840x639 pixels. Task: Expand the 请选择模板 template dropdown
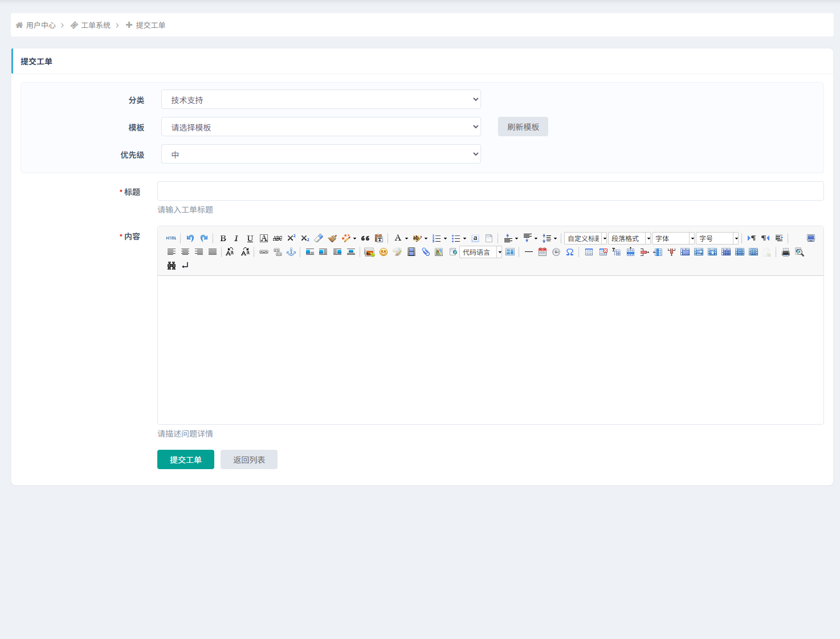click(x=321, y=127)
